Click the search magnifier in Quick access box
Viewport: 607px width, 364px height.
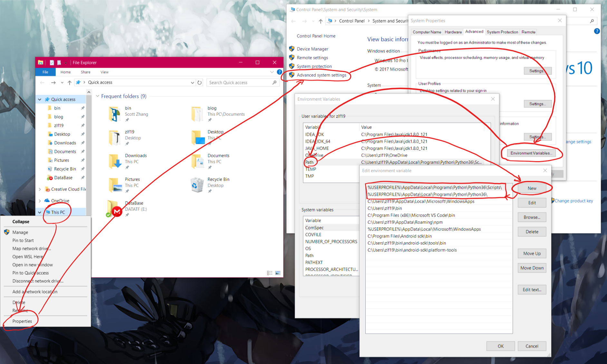tap(275, 83)
